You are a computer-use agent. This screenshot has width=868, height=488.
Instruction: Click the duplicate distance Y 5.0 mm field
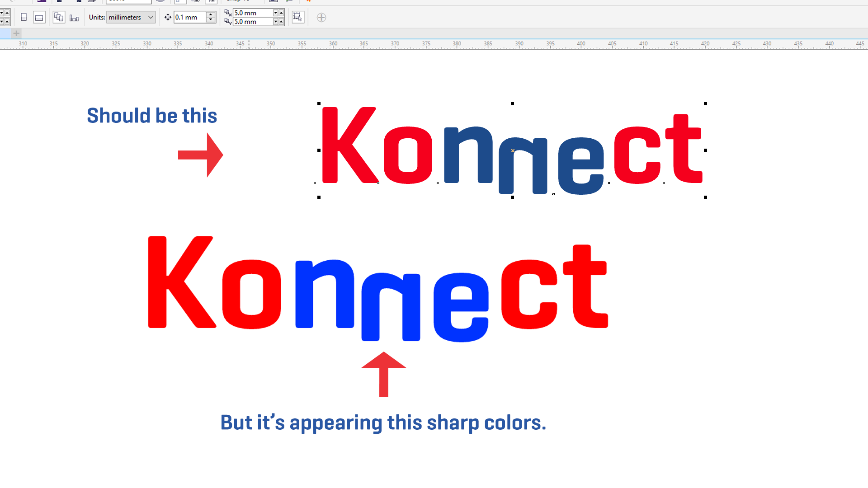tap(253, 22)
